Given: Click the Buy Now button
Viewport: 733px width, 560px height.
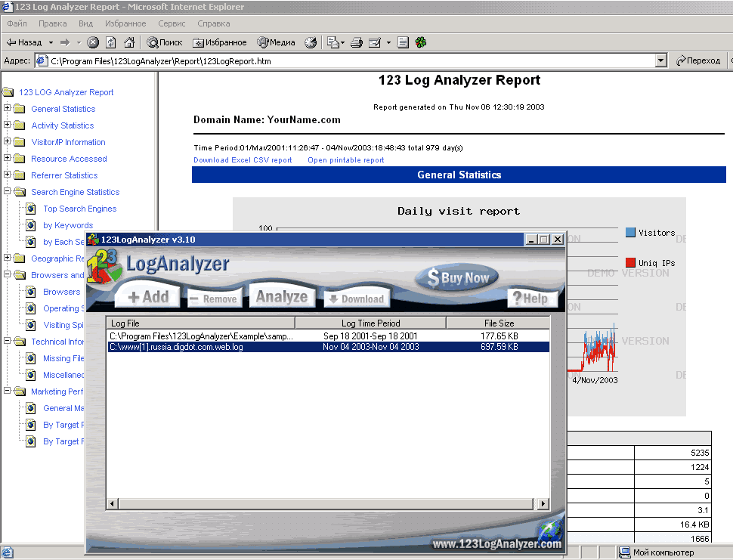Looking at the screenshot, I should click(x=458, y=278).
